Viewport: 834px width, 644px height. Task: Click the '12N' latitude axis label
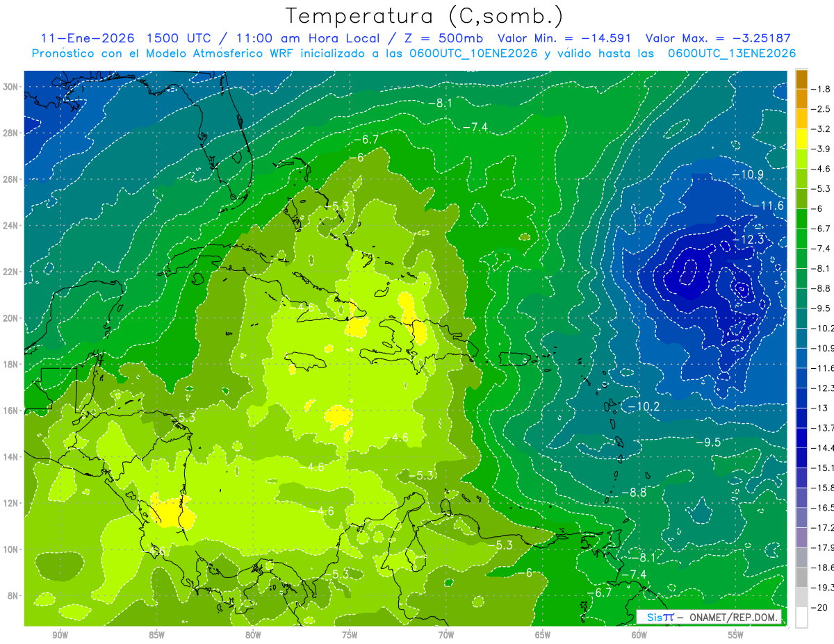pyautogui.click(x=12, y=503)
